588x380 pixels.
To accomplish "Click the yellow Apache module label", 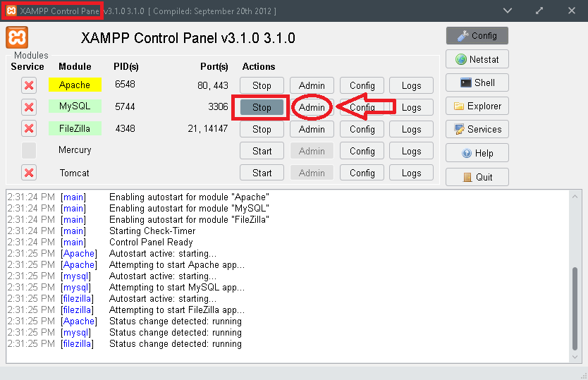I will point(75,85).
